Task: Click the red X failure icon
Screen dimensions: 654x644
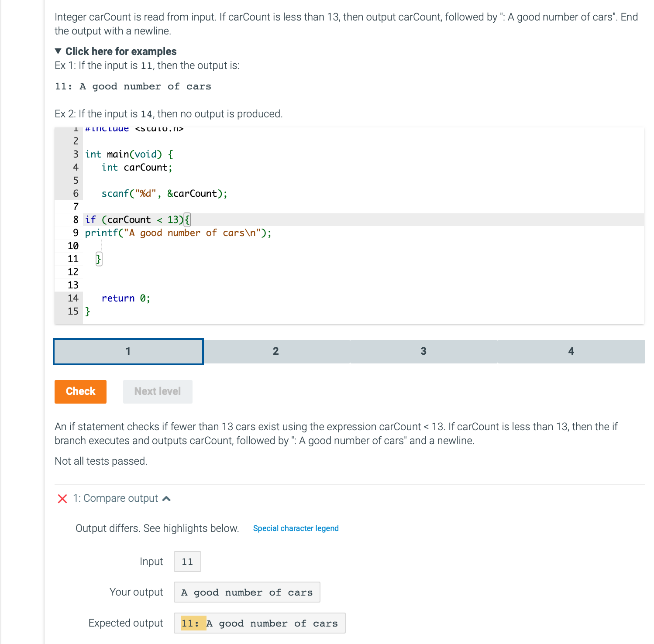Action: pos(62,499)
